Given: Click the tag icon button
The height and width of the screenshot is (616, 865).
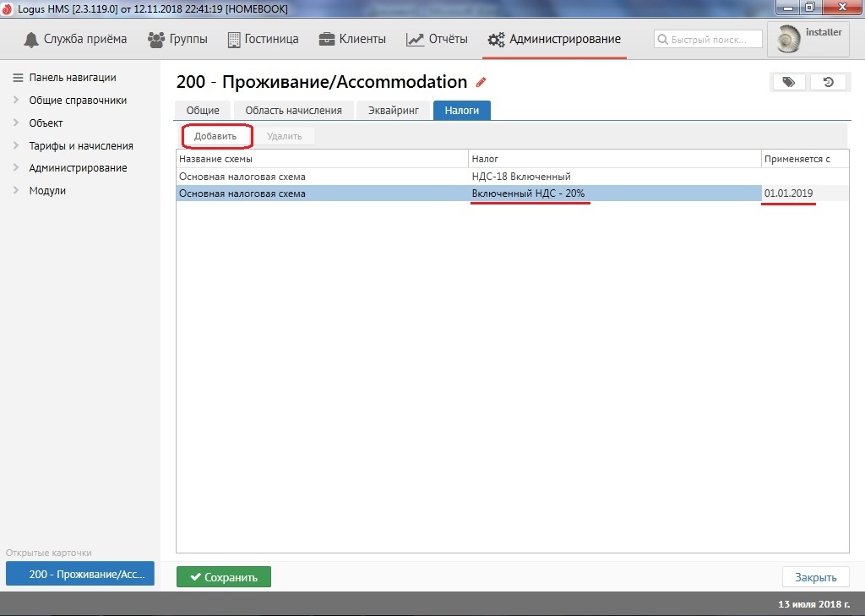Looking at the screenshot, I should (x=788, y=82).
